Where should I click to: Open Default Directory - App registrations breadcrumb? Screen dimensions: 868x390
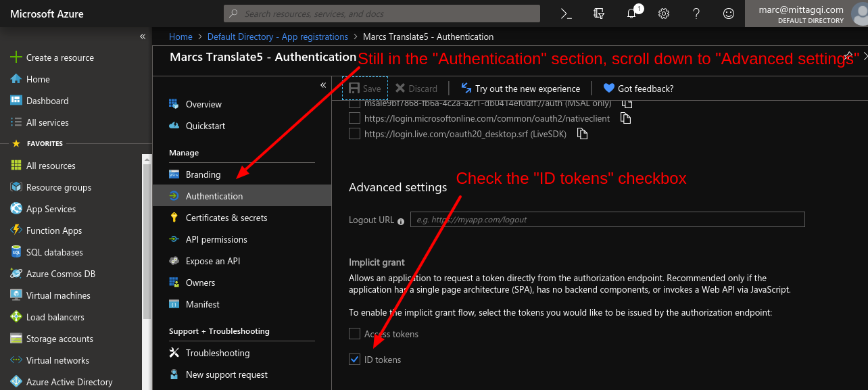pyautogui.click(x=278, y=36)
